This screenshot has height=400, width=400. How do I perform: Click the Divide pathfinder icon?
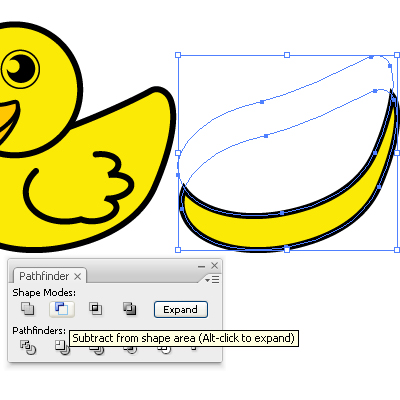click(x=28, y=347)
